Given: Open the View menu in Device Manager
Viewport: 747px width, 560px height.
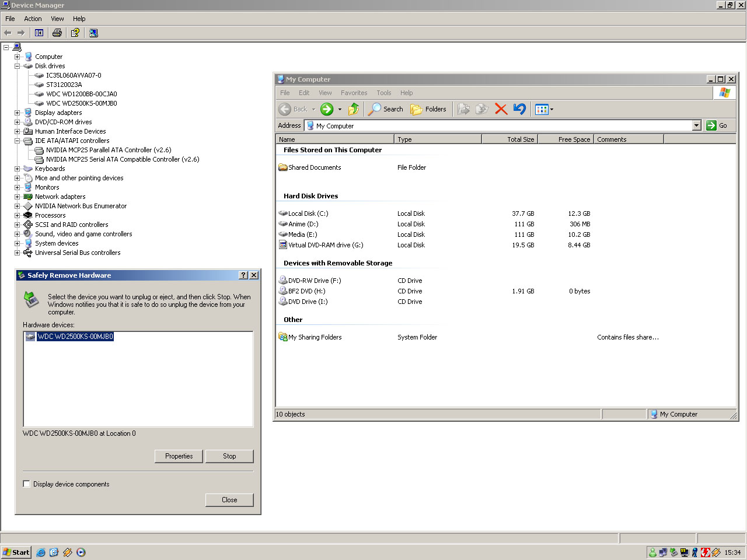Looking at the screenshot, I should coord(57,19).
